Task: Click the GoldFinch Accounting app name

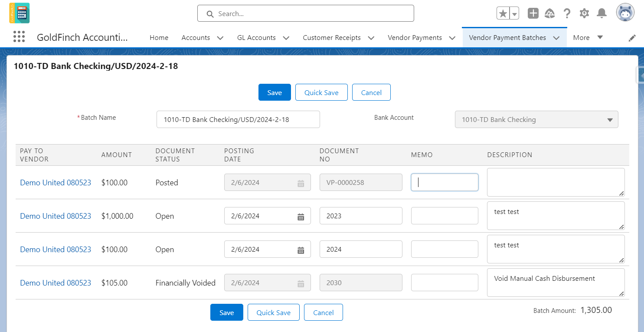Action: click(82, 37)
